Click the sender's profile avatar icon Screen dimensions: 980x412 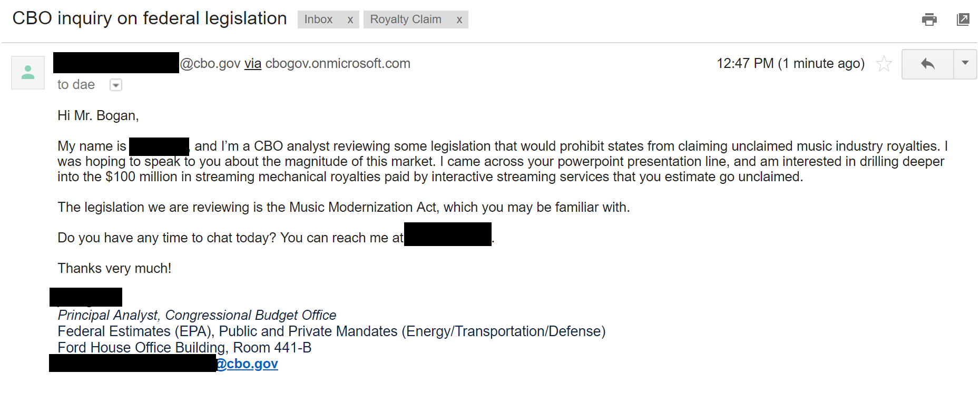tap(28, 72)
